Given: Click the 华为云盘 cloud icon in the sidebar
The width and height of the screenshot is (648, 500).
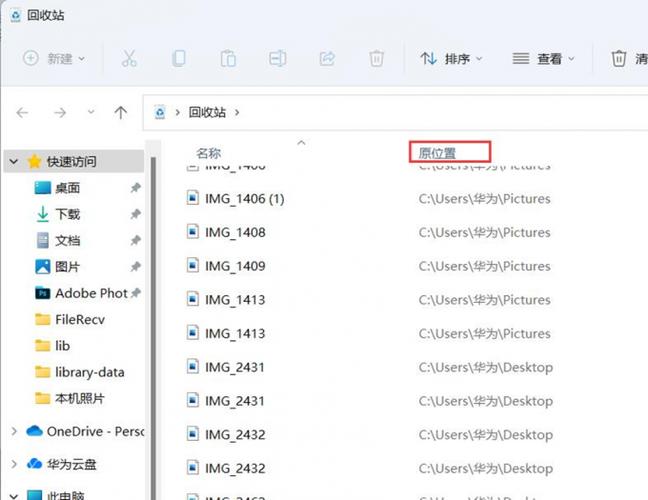Looking at the screenshot, I should [34, 464].
